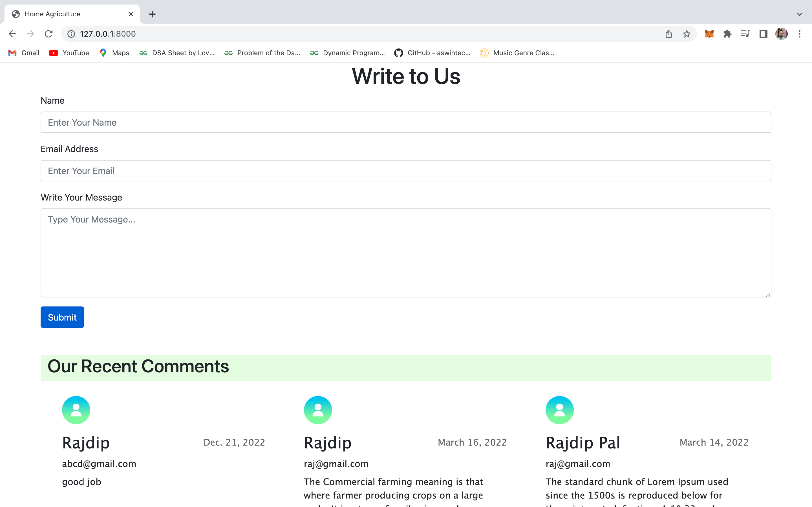Click Rajdip's avatar in recent comments
The image size is (812, 507).
(x=76, y=410)
